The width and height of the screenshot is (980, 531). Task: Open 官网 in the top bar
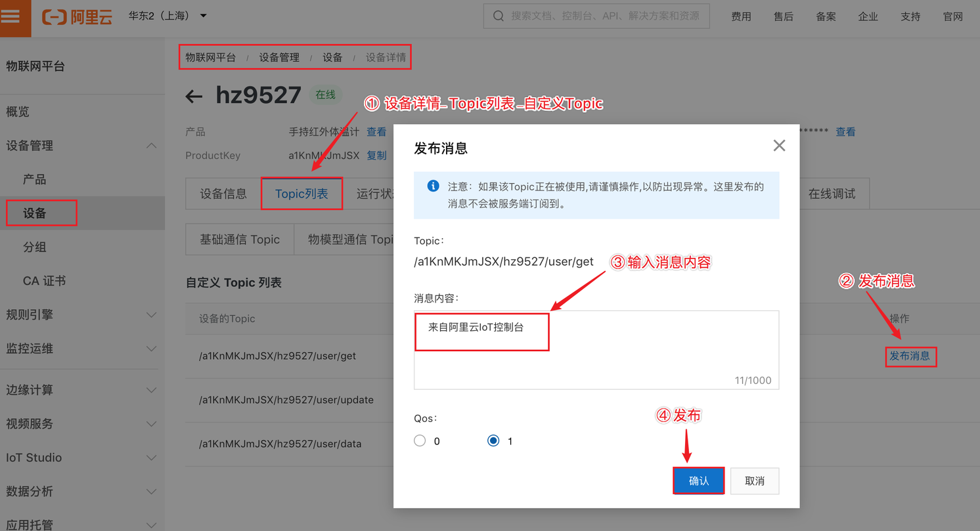pyautogui.click(x=953, y=16)
